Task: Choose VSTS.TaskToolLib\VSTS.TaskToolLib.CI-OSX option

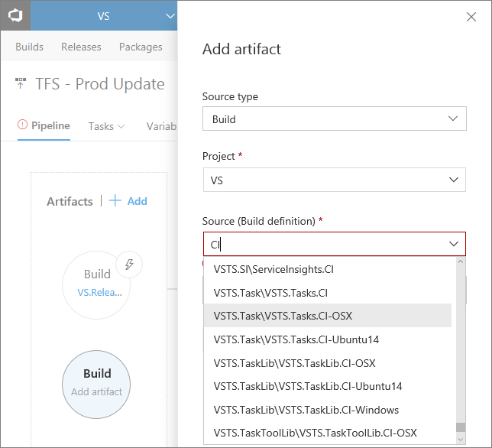Action: (x=328, y=433)
